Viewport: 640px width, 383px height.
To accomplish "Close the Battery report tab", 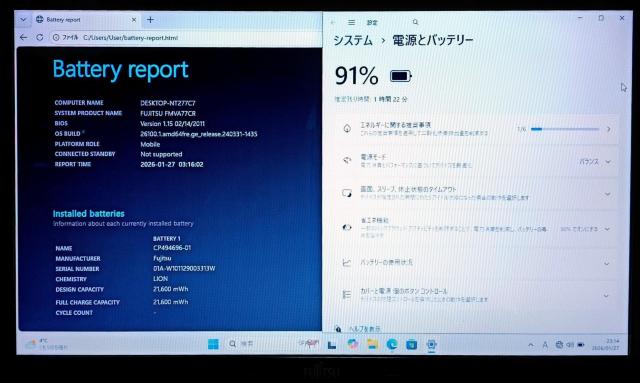I will [x=133, y=19].
